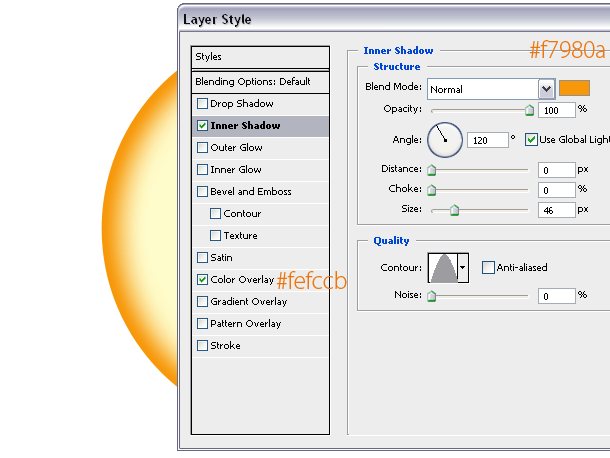Toggle the Use Global Light checkbox
Viewport: 610px width, 458px height.
(531, 140)
